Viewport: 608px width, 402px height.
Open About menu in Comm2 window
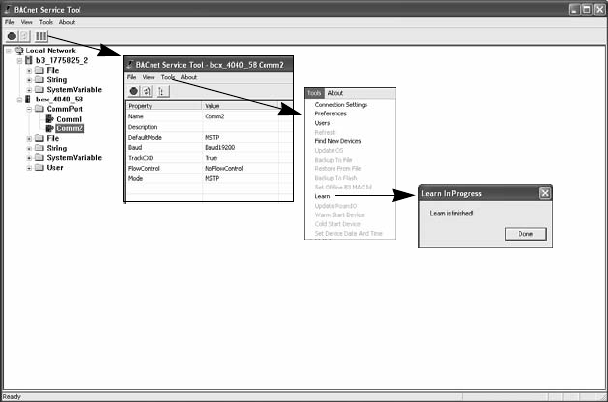pos(188,77)
